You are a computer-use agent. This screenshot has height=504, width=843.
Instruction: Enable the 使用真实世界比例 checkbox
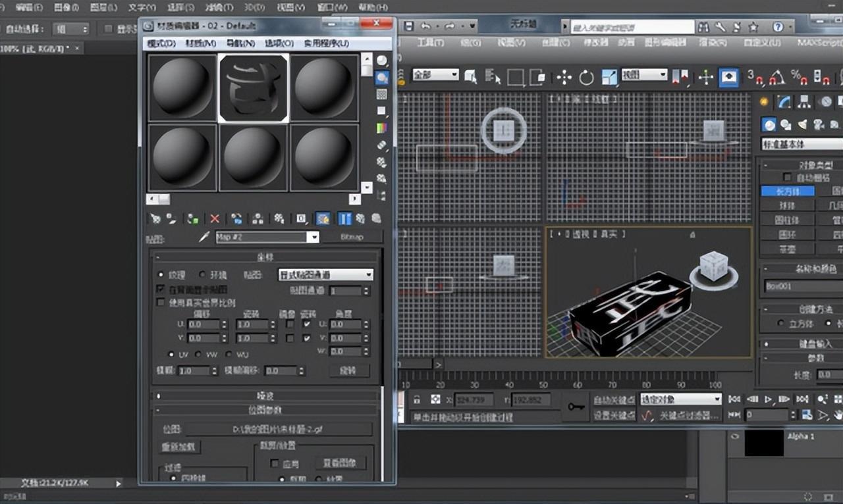pyautogui.click(x=161, y=301)
